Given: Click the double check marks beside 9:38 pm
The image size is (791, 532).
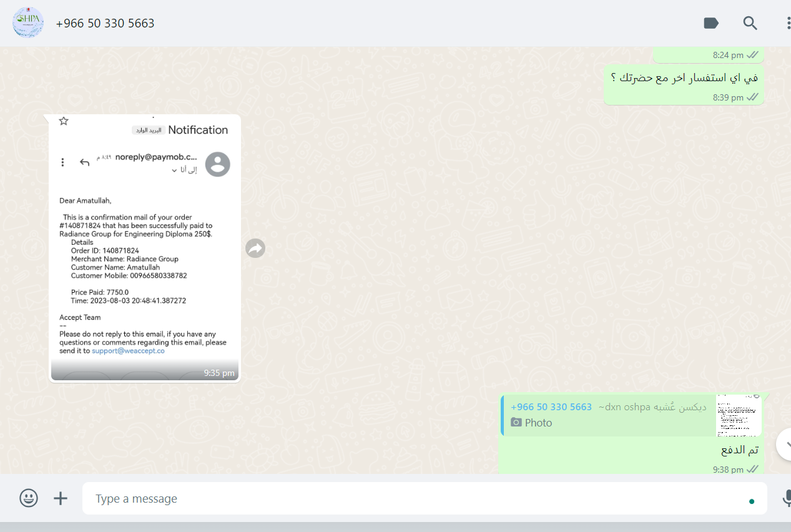Looking at the screenshot, I should 752,469.
